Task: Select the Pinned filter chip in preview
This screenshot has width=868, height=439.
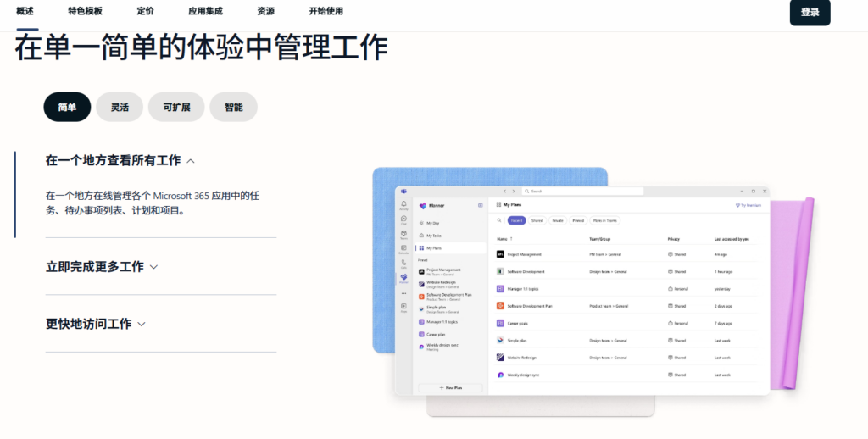Action: pos(578,220)
